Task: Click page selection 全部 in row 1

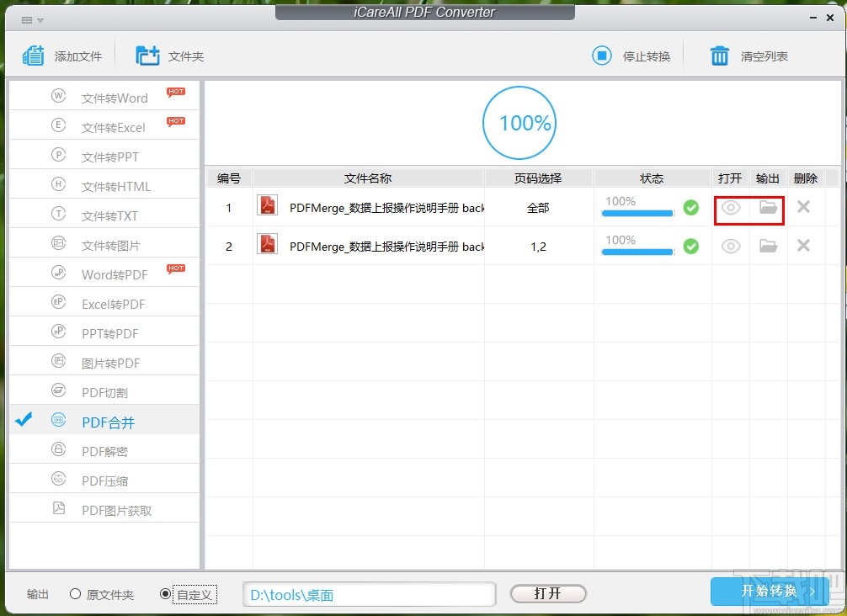Action: coord(538,208)
